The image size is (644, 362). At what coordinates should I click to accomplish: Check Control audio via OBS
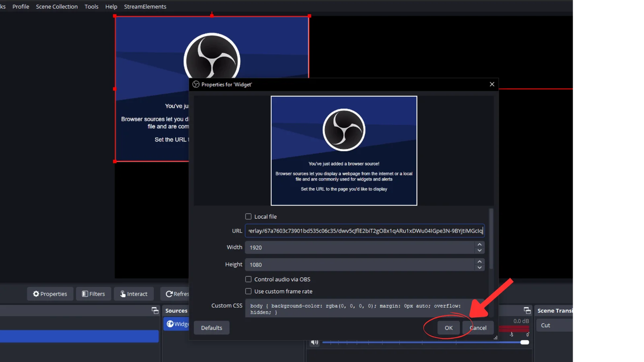[248, 279]
